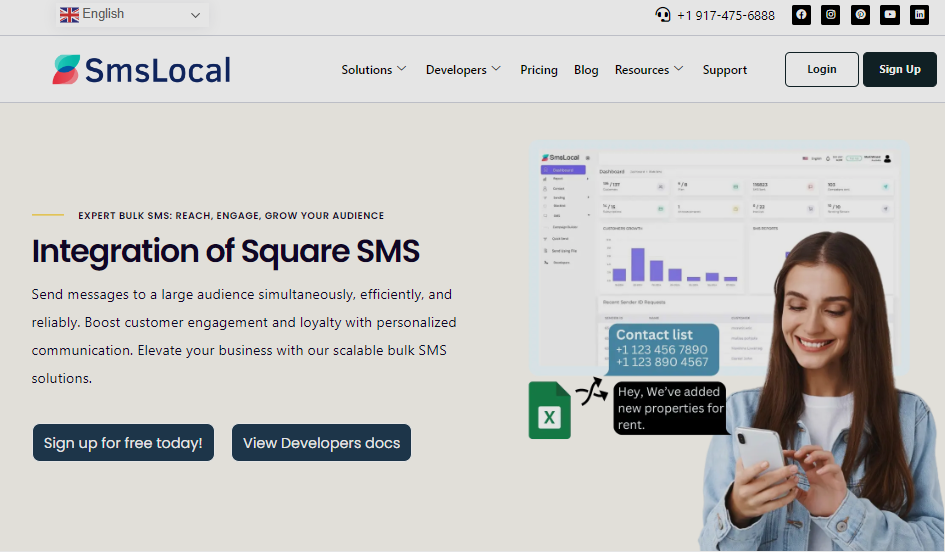This screenshot has height=552, width=945.
Task: Open the Instagram social icon
Action: coord(830,15)
